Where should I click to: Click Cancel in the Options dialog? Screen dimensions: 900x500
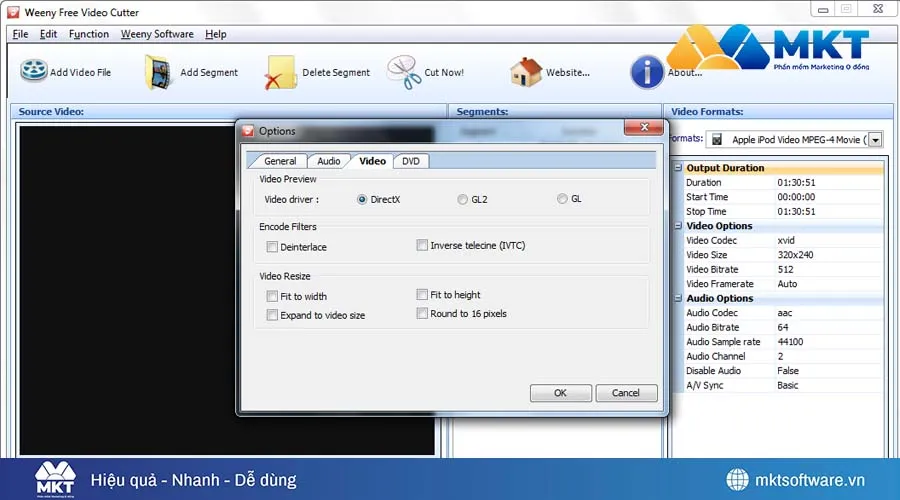(626, 393)
